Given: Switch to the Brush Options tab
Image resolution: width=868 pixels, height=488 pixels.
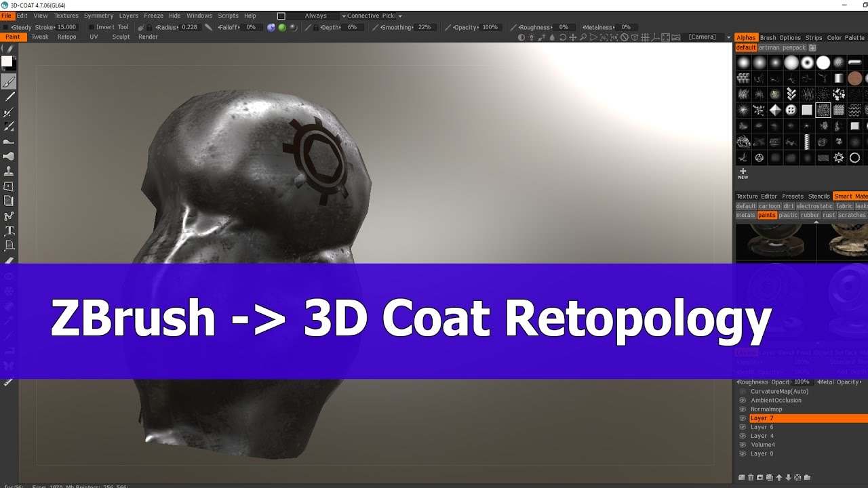Looking at the screenshot, I should click(x=780, y=38).
